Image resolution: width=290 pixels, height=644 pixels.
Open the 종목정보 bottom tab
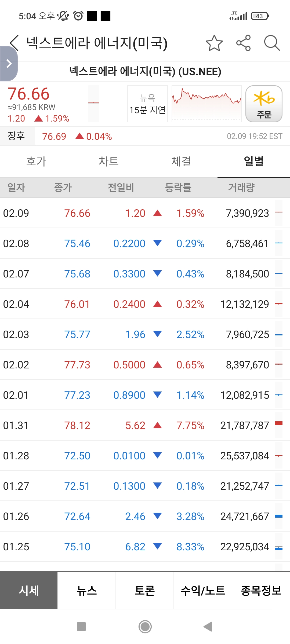(x=261, y=590)
